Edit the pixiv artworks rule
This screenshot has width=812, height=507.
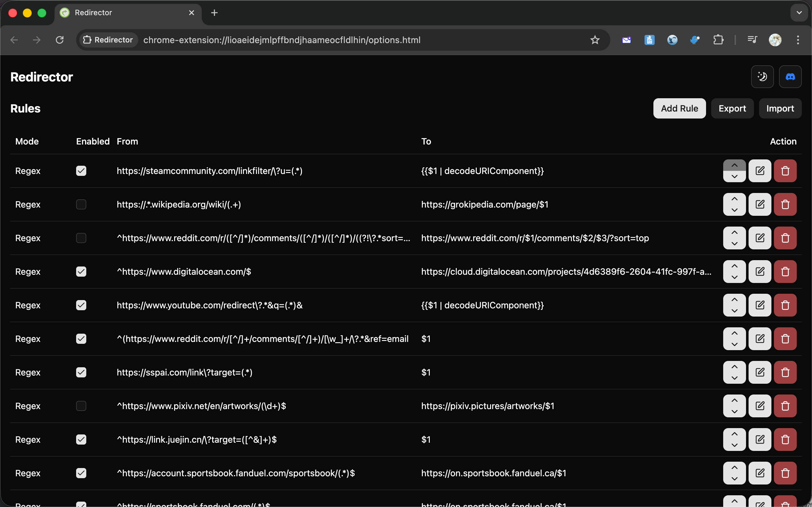point(759,406)
